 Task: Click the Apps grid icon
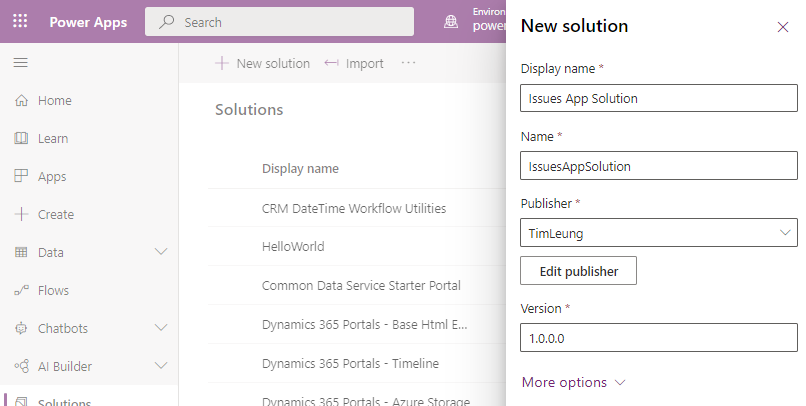(x=21, y=176)
